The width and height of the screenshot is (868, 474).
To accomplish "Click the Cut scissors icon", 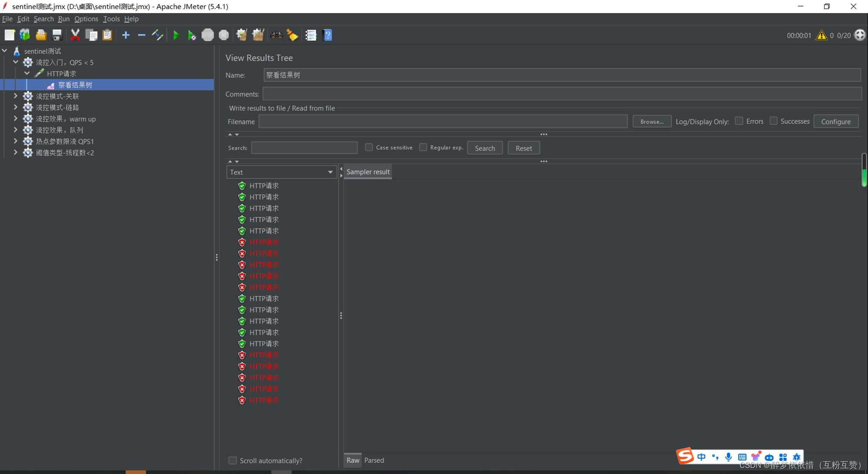I will click(x=75, y=35).
